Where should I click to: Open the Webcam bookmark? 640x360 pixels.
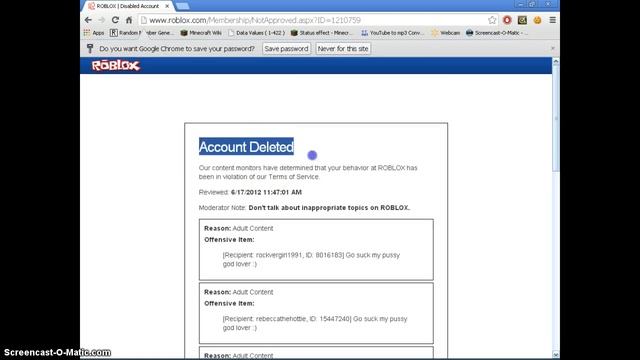pos(446,33)
